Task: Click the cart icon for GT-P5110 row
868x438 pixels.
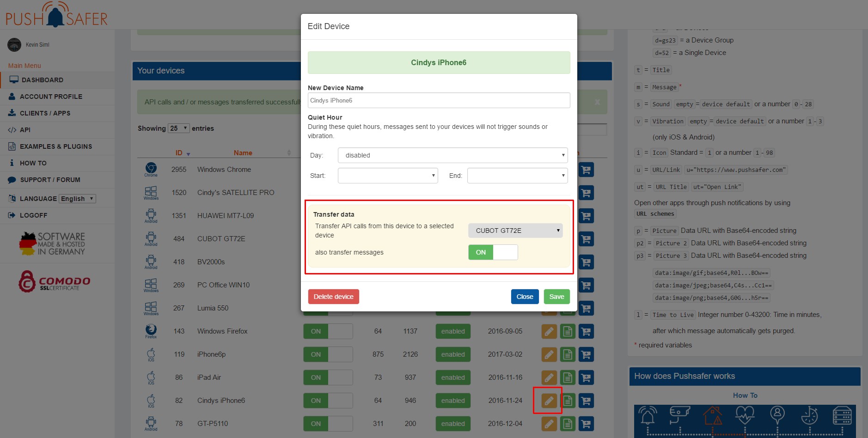Action: coord(586,424)
